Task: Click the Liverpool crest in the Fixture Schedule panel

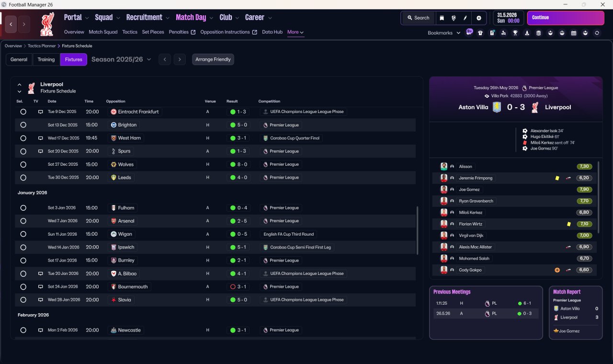Action: (31, 88)
